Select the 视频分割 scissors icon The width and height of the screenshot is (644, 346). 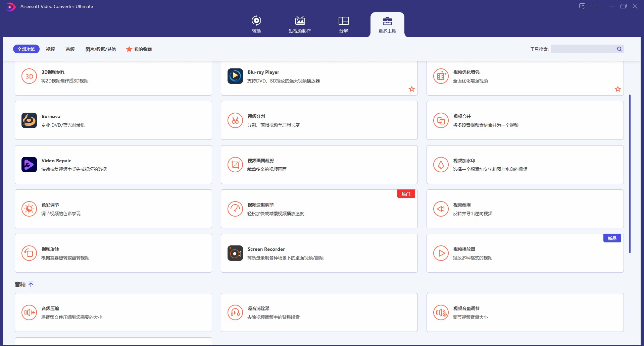click(235, 120)
